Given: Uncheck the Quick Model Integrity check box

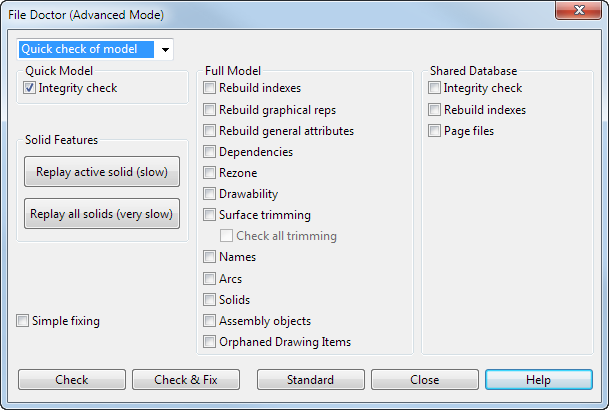Looking at the screenshot, I should click(x=30, y=88).
